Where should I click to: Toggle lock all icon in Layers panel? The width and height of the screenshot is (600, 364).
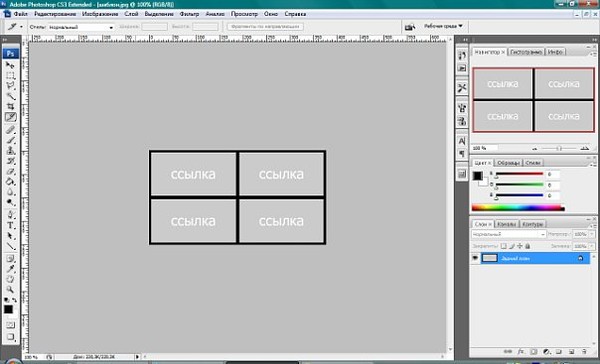point(528,246)
